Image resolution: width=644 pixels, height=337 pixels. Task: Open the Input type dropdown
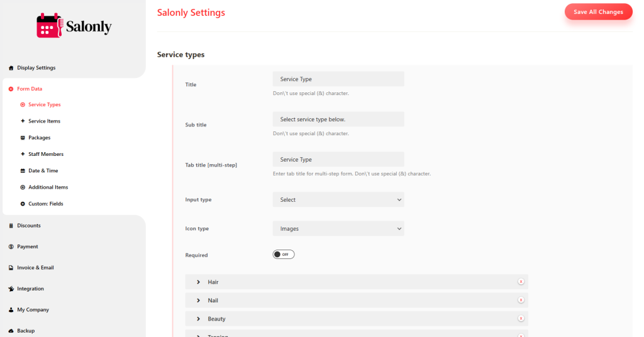coord(338,200)
